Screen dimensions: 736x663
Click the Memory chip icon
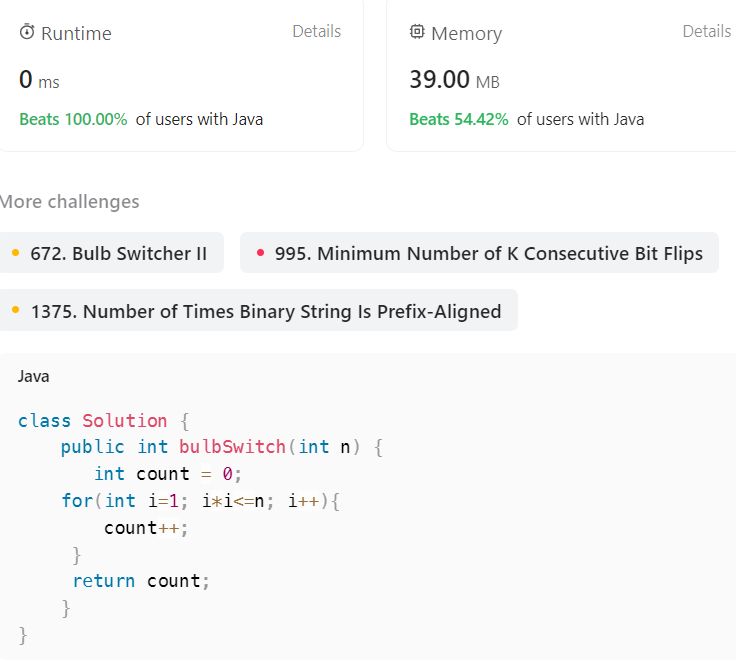tap(417, 32)
